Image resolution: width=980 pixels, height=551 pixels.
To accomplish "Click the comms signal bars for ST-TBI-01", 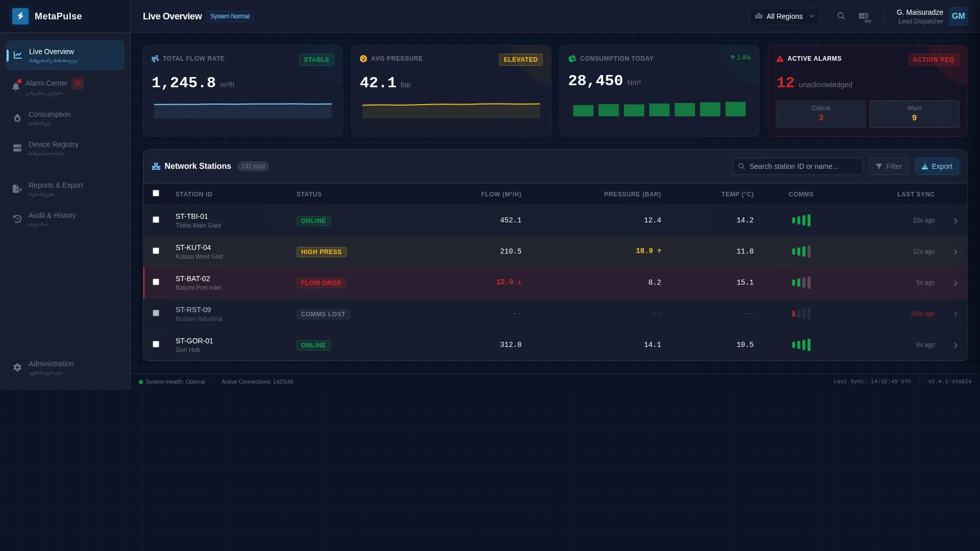I will coord(801,220).
